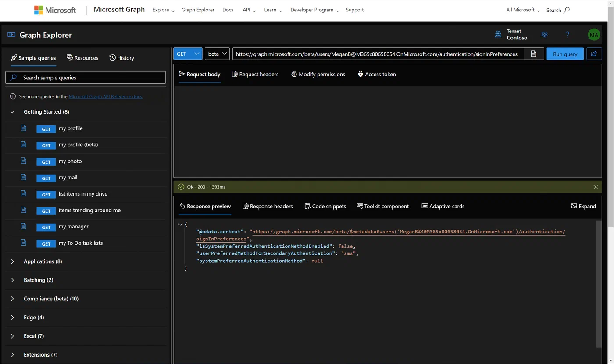Click the search magnifier icon in header
Image resolution: width=614 pixels, height=364 pixels.
point(567,10)
